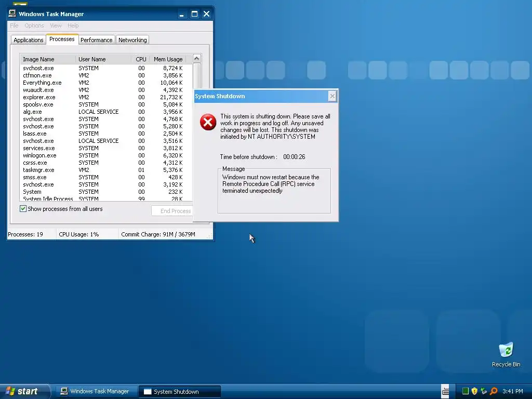This screenshot has height=399, width=532.
Task: Open the yellow security shield tray icon
Action: pyautogui.click(x=474, y=391)
